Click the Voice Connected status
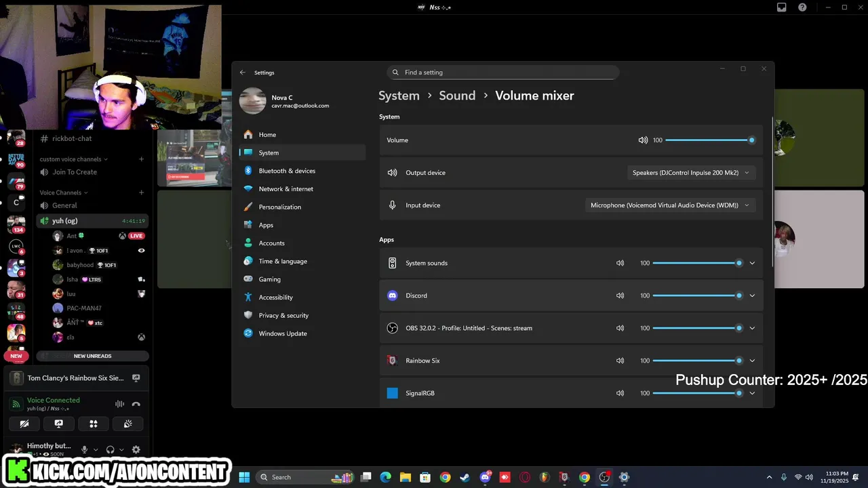 53,400
